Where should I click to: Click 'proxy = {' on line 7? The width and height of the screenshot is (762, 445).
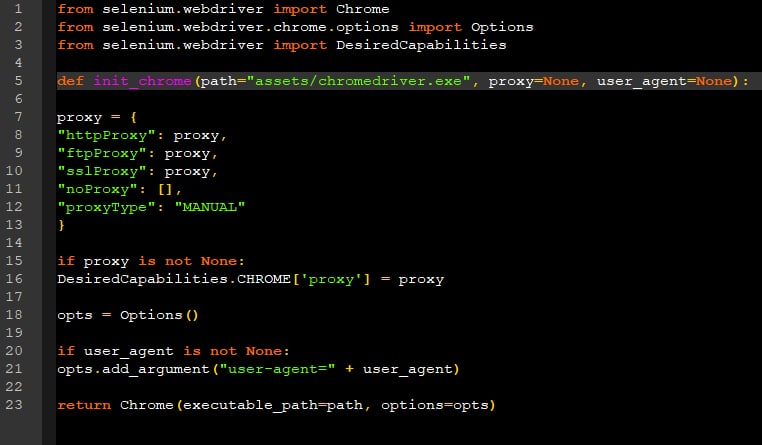(x=97, y=117)
